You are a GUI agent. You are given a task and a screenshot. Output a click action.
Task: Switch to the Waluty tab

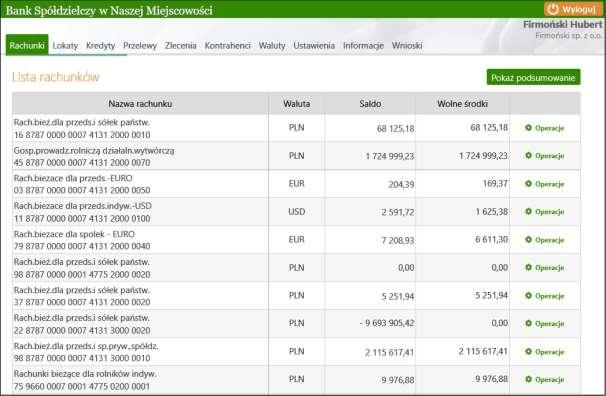pyautogui.click(x=272, y=46)
